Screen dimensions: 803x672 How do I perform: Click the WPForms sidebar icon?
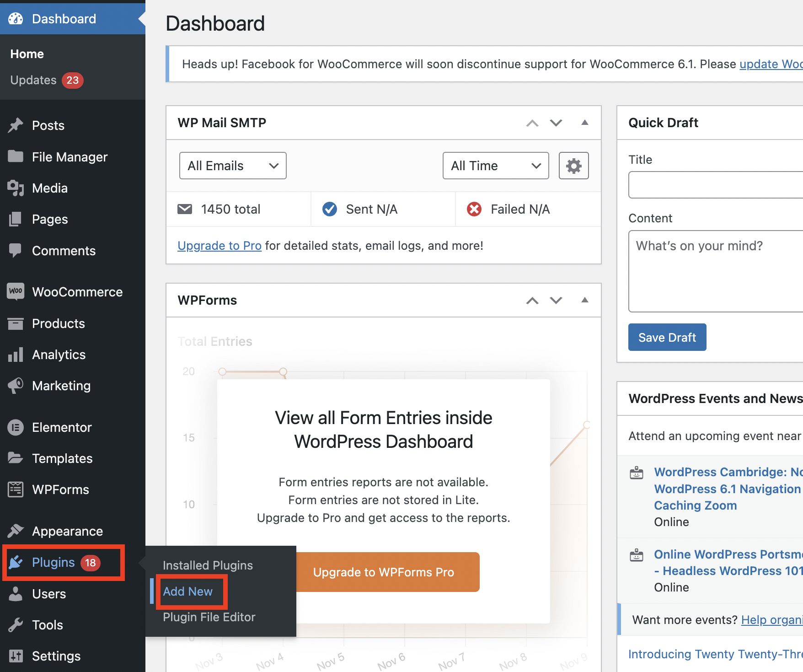pyautogui.click(x=16, y=489)
